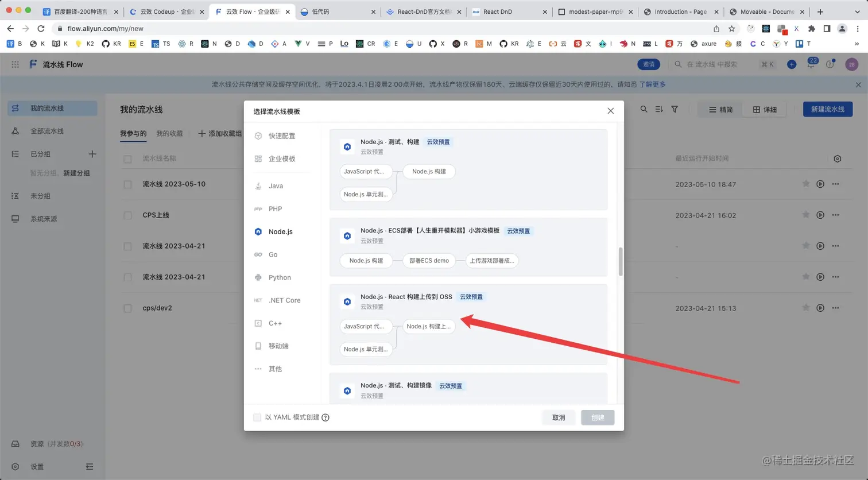The image size is (868, 480).
Task: Switch list to 详细 view
Action: point(765,109)
